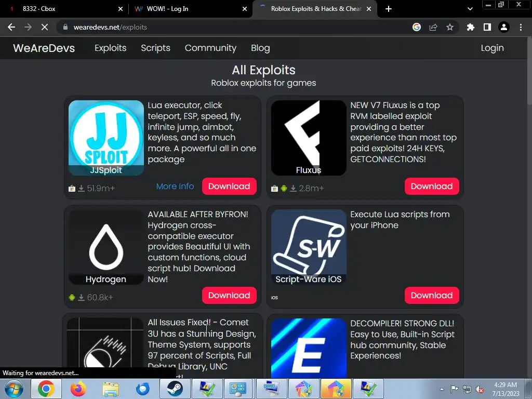
Task: Close the WOW! Log In tab
Action: pyautogui.click(x=245, y=9)
